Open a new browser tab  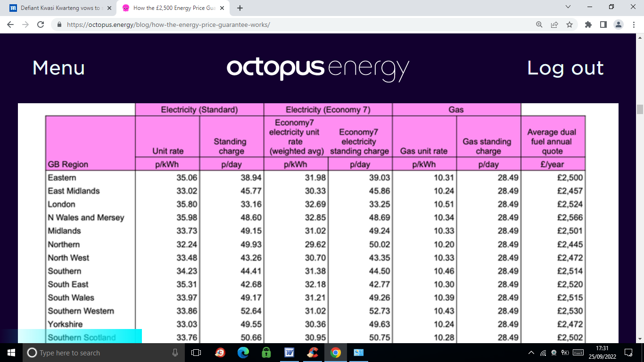pos(239,8)
